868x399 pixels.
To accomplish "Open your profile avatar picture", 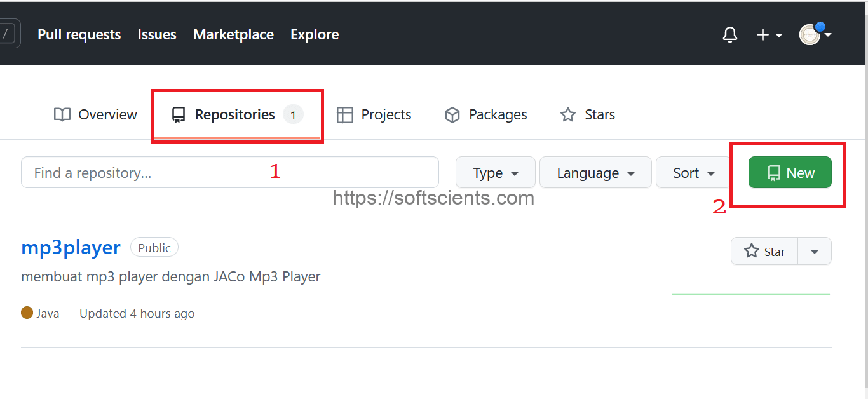I will [x=810, y=35].
